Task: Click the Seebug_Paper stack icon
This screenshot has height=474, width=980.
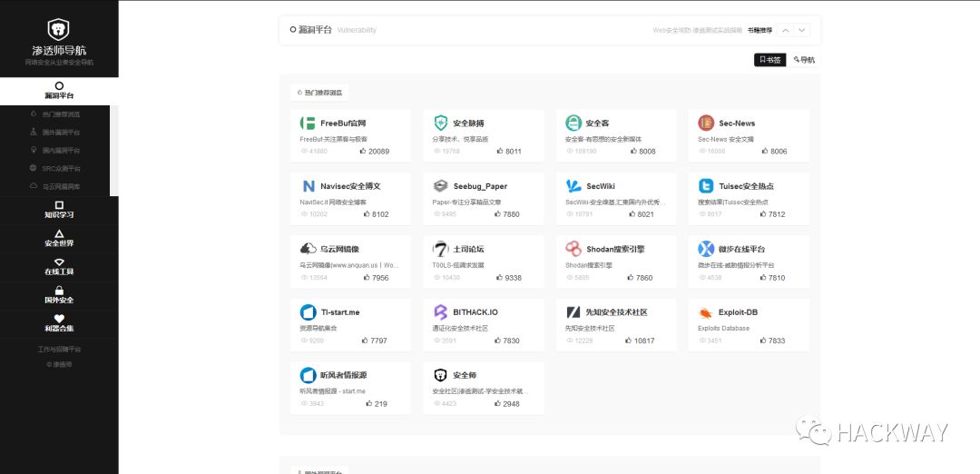Action: tap(441, 186)
